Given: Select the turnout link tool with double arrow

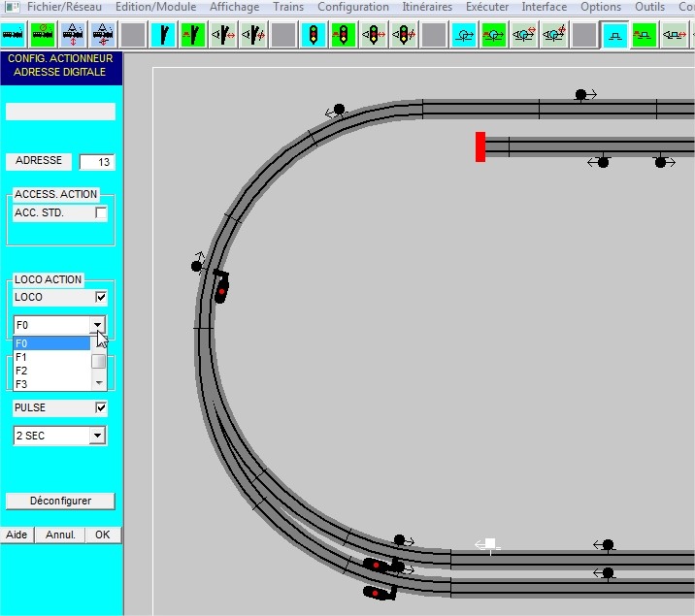Looking at the screenshot, I should (x=223, y=35).
